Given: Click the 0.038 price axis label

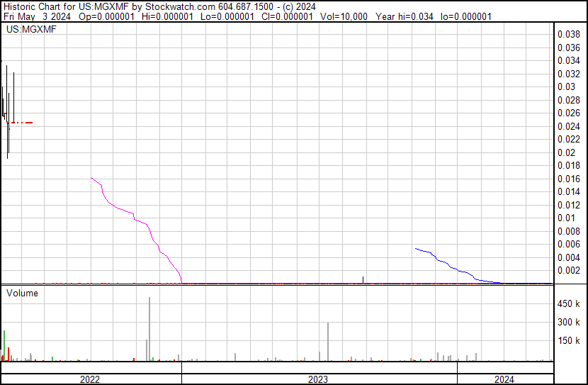Looking at the screenshot, I should click(568, 35).
